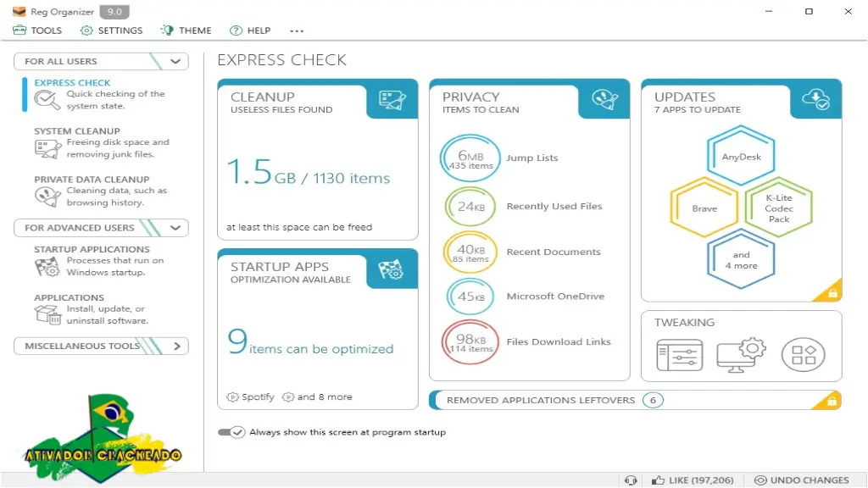Open the Help menu
Viewport: 868px width, 488px height.
(250, 30)
